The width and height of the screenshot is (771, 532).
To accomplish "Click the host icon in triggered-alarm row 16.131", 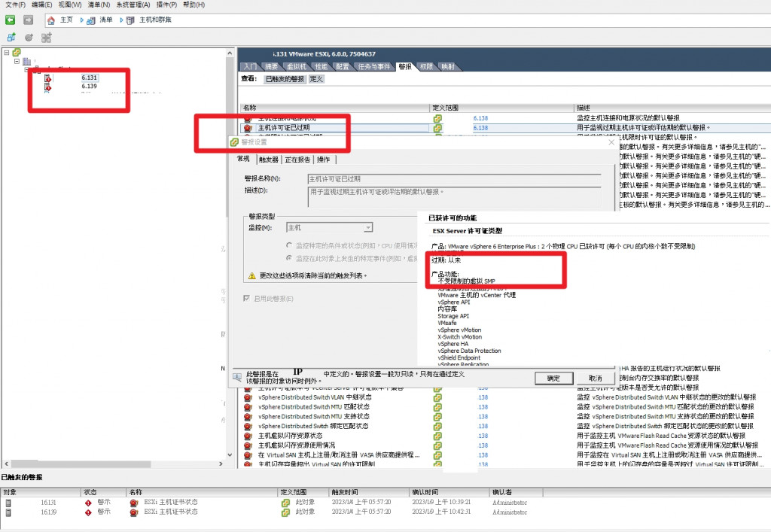I will [8, 503].
